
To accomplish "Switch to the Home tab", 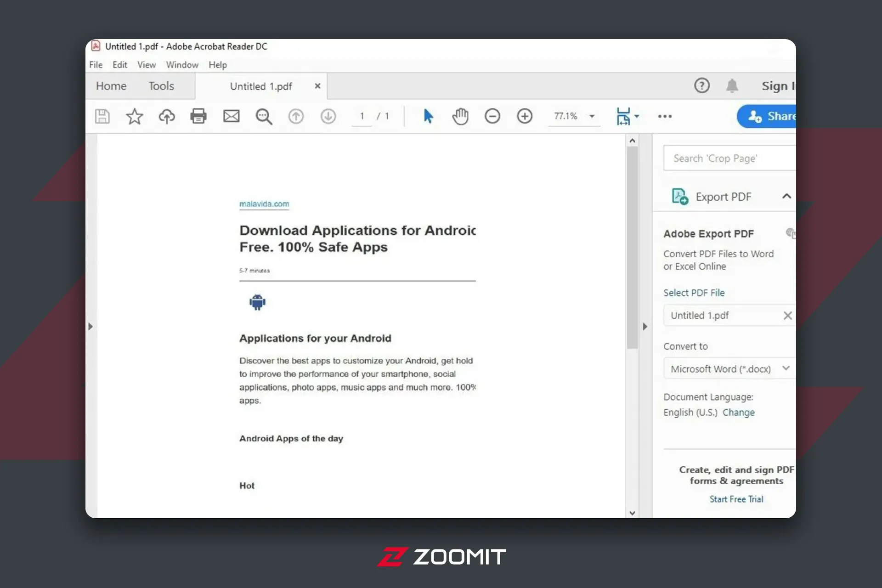I will click(111, 86).
